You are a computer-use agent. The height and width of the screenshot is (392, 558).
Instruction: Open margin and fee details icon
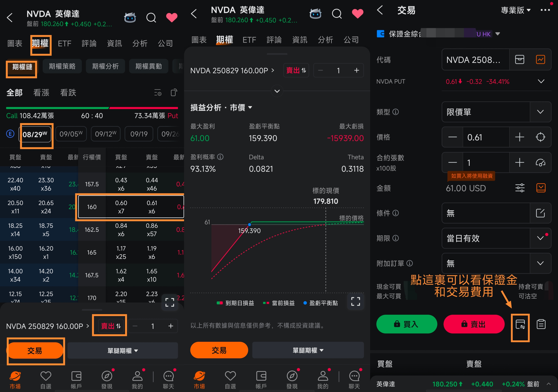(x=520, y=324)
